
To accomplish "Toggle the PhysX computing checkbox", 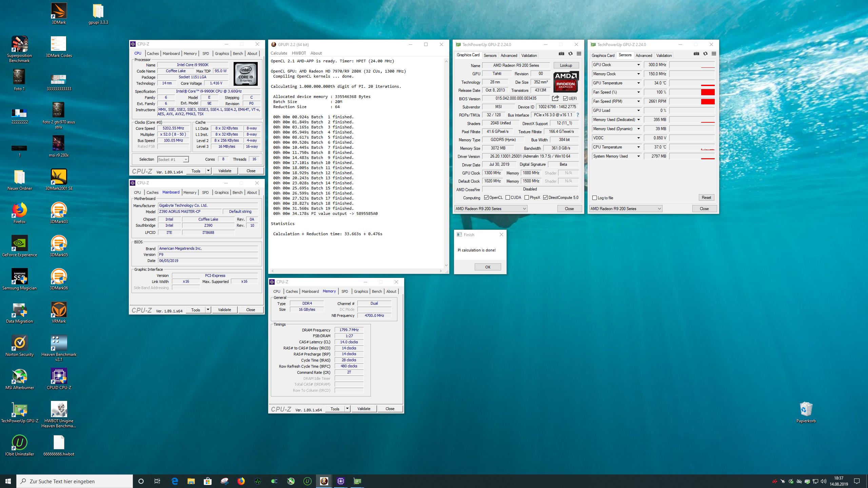I will pyautogui.click(x=527, y=198).
